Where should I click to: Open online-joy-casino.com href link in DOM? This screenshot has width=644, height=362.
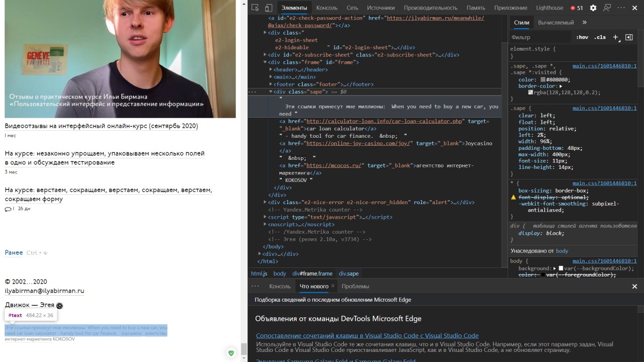[359, 143]
